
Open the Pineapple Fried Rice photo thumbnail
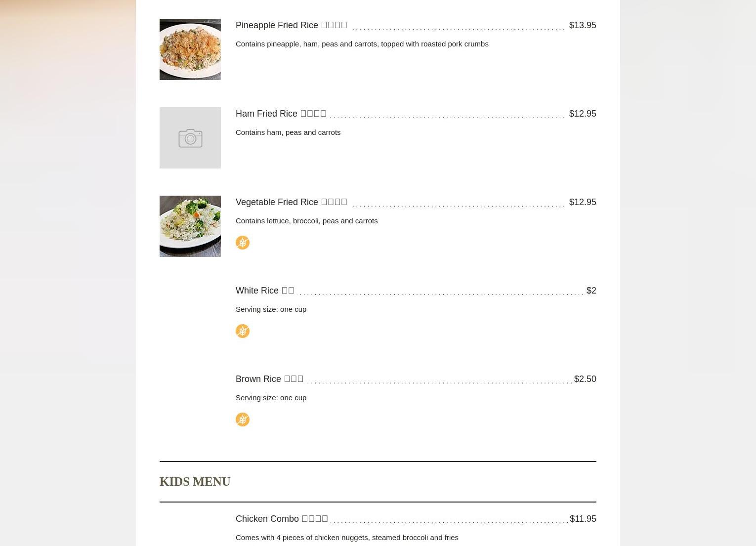pos(190,49)
